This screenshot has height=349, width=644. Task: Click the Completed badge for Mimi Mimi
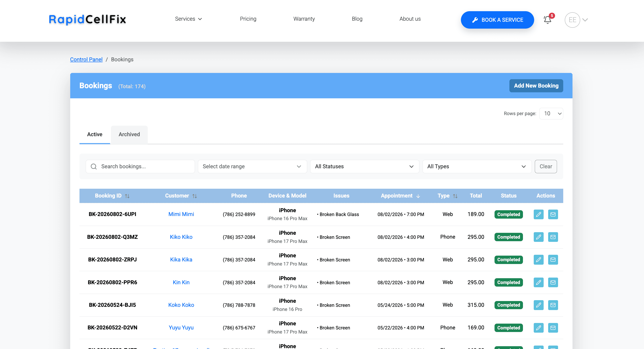point(509,214)
